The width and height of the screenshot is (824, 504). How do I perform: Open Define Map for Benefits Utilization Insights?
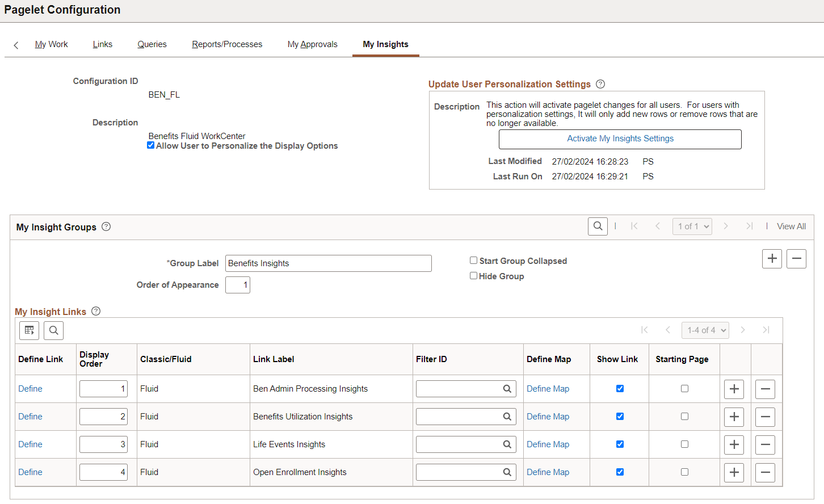tap(547, 416)
